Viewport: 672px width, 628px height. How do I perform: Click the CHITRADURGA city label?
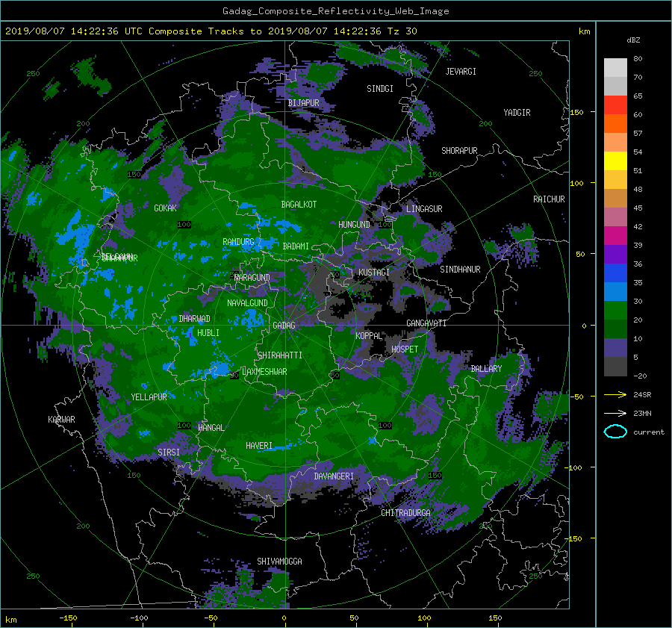tap(405, 513)
